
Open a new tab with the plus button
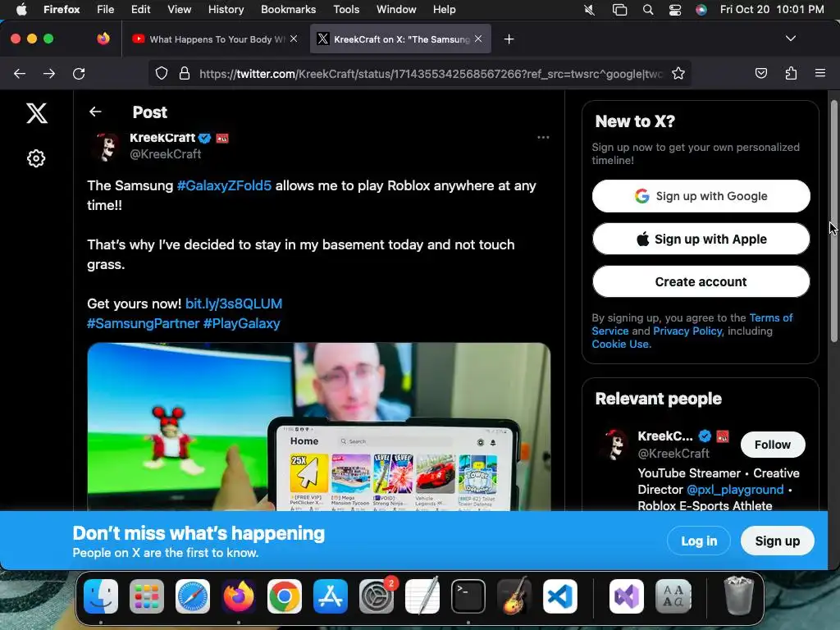(x=509, y=39)
